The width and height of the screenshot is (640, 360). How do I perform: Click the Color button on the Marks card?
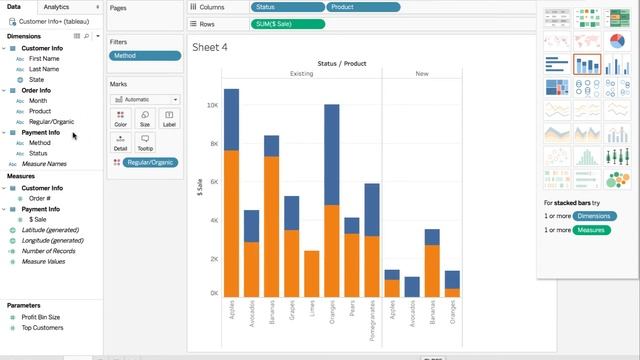[120, 119]
